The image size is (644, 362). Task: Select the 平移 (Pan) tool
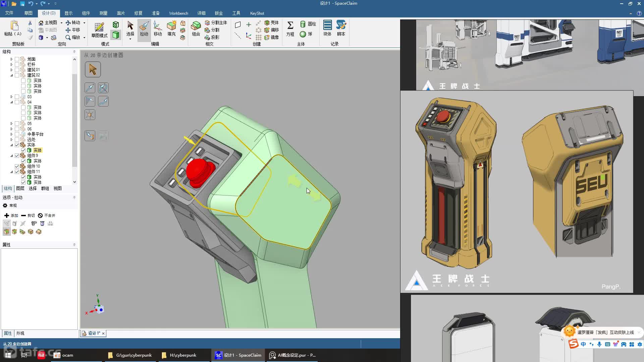point(73,30)
